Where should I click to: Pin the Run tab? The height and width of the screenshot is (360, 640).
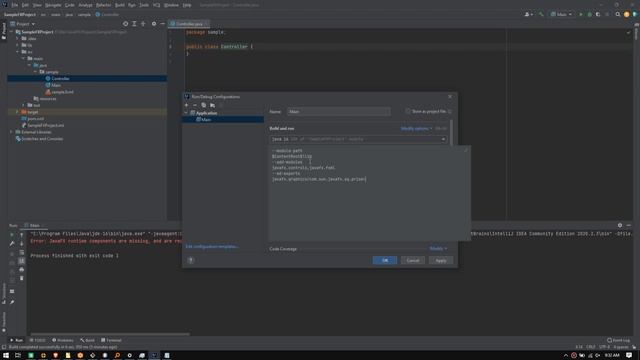pos(12,302)
